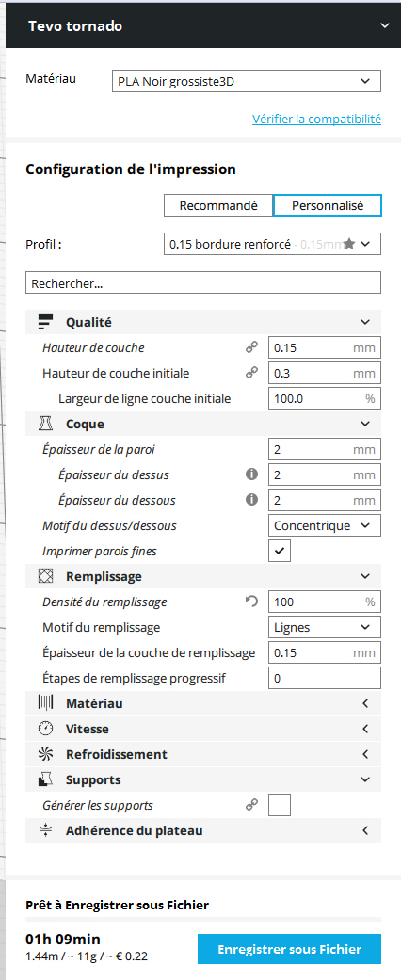Switch to the Recommandé tab
The width and height of the screenshot is (401, 980).
coord(218,205)
